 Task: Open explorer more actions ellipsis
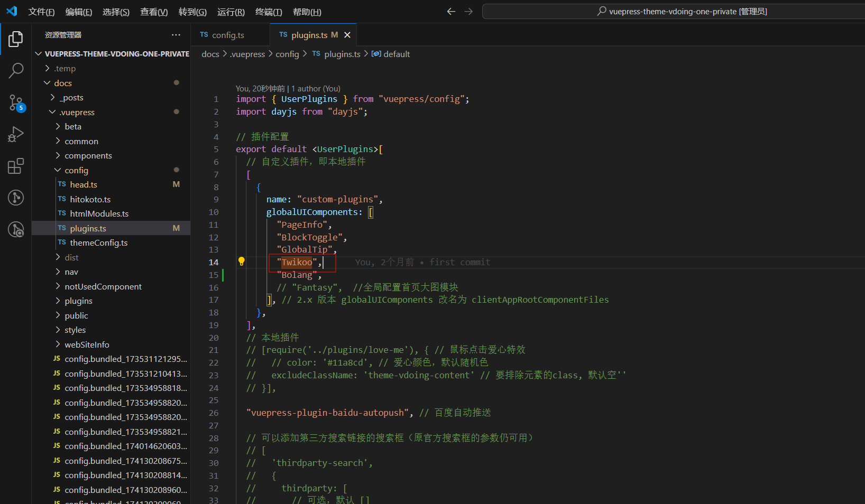(x=176, y=35)
